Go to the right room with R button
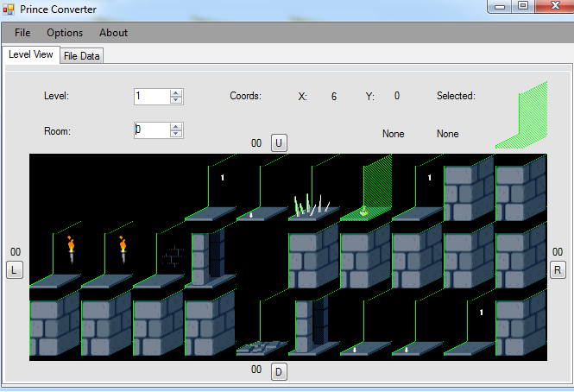 coord(558,270)
